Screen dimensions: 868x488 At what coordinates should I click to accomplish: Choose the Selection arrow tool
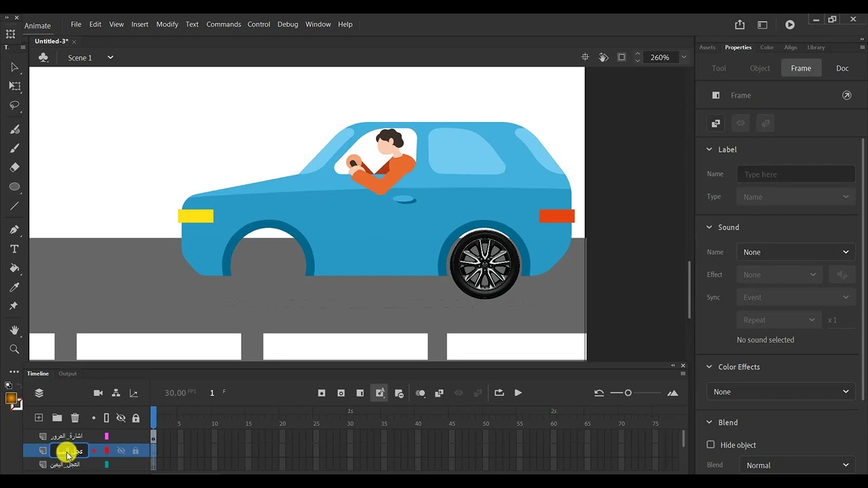pyautogui.click(x=14, y=67)
